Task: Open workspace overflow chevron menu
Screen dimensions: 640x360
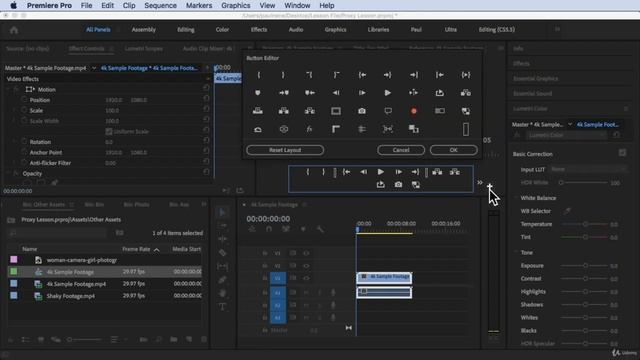Action: (x=558, y=29)
